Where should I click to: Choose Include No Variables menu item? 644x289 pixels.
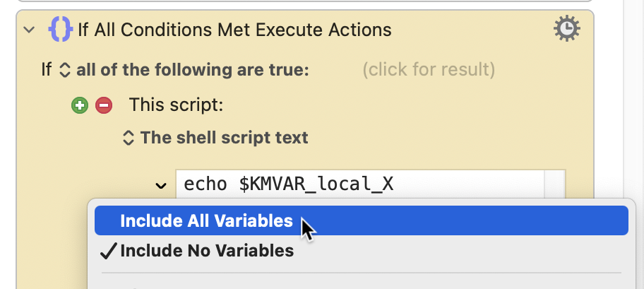coord(362,251)
